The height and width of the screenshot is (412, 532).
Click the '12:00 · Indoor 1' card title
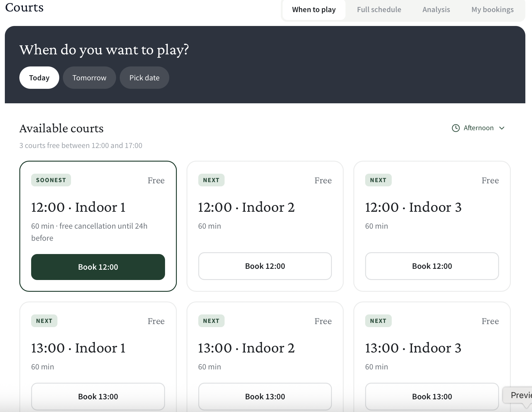pyautogui.click(x=78, y=207)
